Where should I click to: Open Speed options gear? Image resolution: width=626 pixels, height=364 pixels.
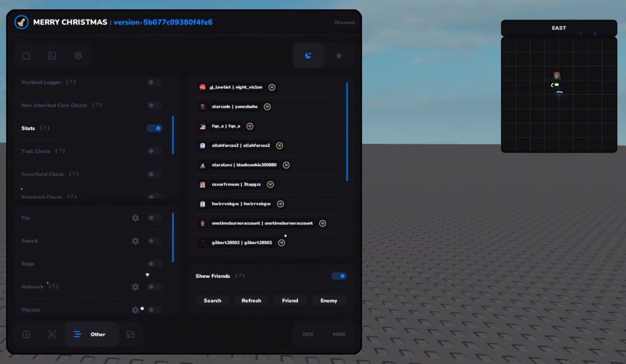coord(135,241)
